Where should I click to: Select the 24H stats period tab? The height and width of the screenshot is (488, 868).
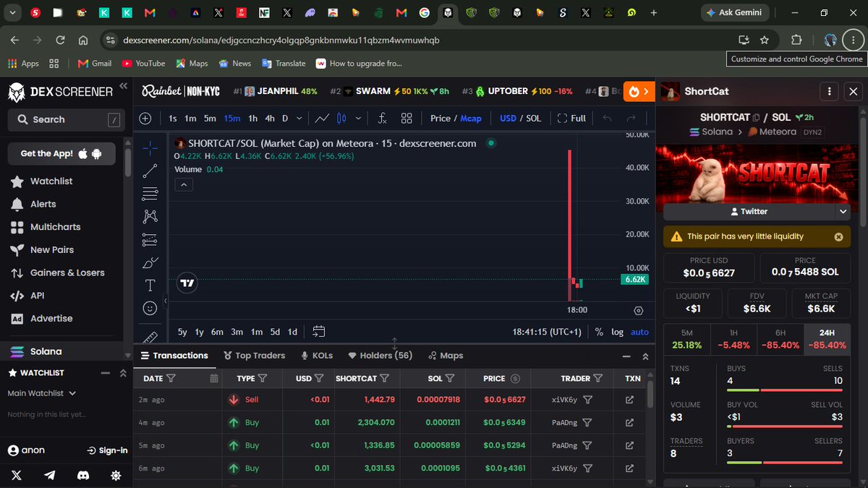click(x=827, y=339)
